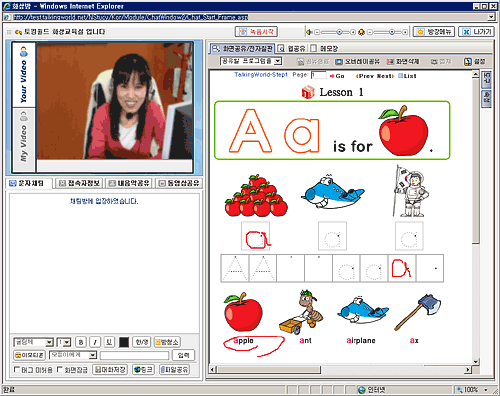Expand the chat font name dropdown
Viewport: 500px width, 396px height.
click(49, 342)
